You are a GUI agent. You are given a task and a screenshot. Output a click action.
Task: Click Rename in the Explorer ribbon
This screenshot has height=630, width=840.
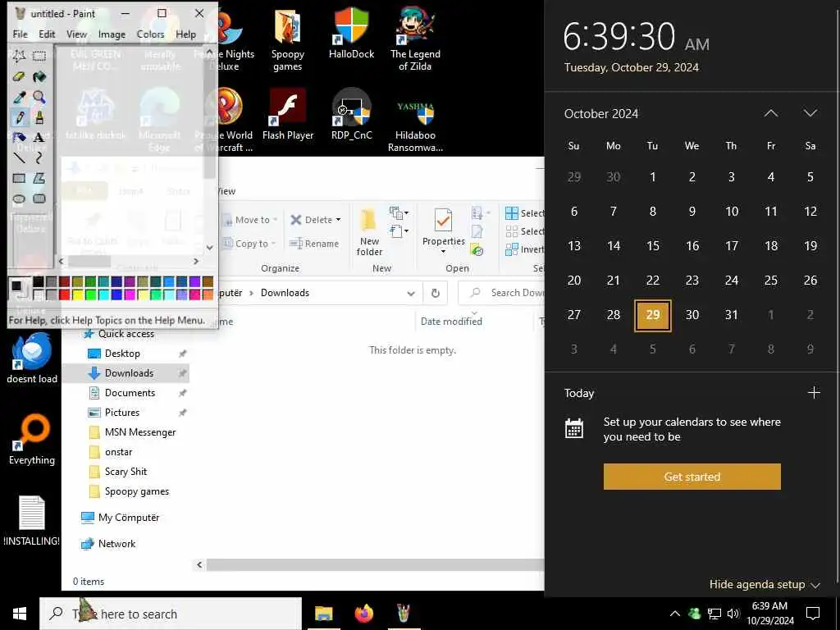coord(314,244)
